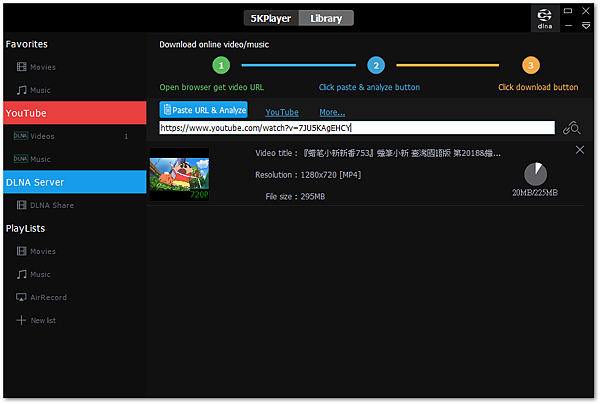
Task: Click the Videos count badge 1
Action: click(126, 137)
